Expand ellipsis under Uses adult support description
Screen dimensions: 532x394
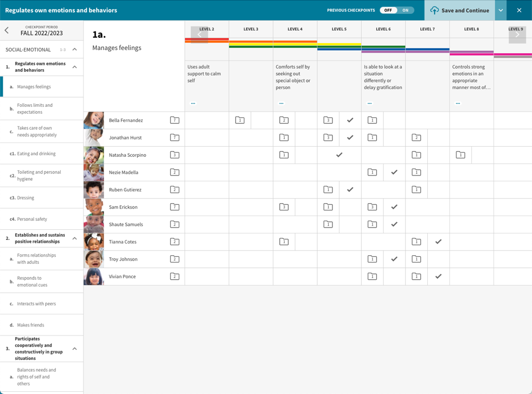tap(193, 103)
